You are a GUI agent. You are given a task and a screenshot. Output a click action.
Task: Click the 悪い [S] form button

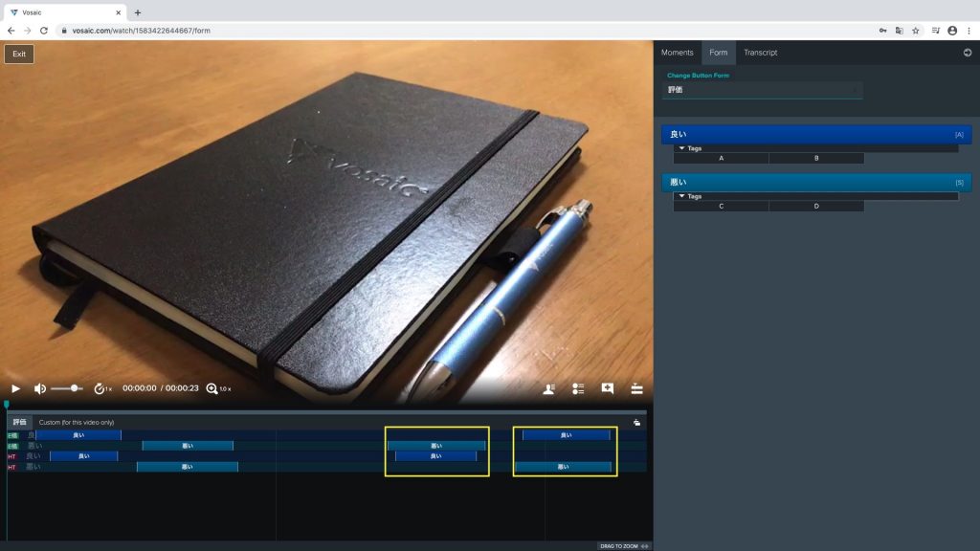(816, 182)
